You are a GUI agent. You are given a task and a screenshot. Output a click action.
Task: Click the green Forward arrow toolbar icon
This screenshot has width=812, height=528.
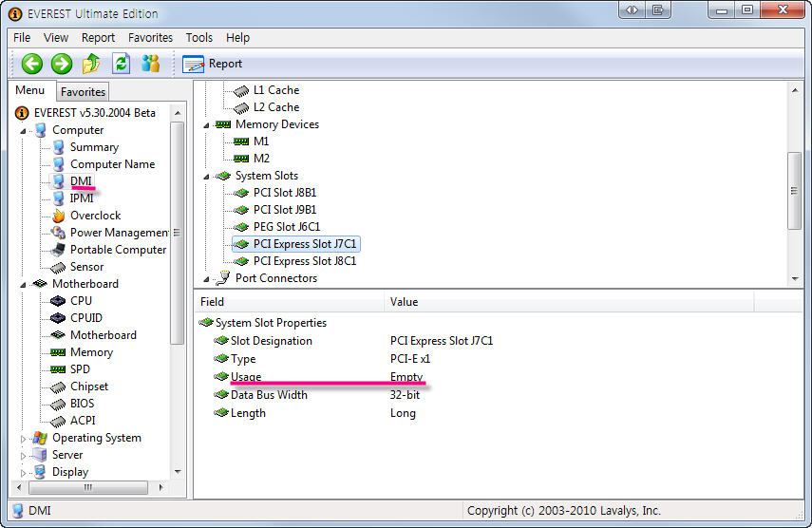[62, 64]
